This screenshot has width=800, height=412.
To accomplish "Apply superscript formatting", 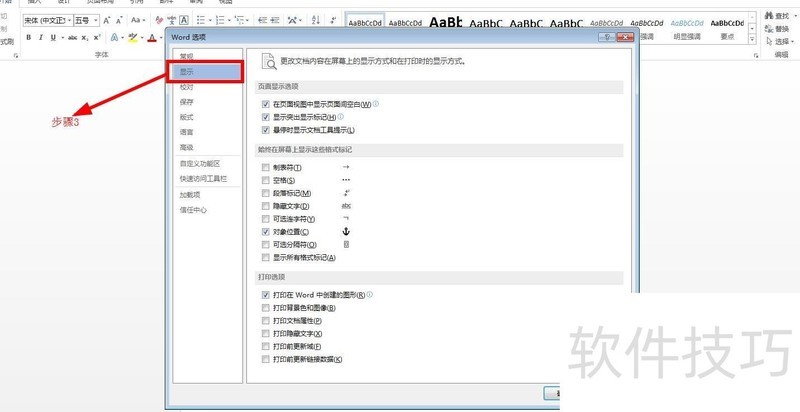I will pyautogui.click(x=97, y=37).
